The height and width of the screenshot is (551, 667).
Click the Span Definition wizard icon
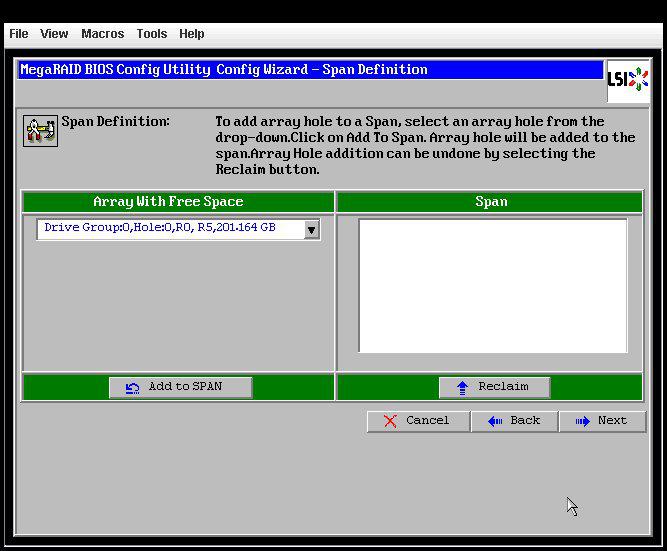[x=40, y=130]
